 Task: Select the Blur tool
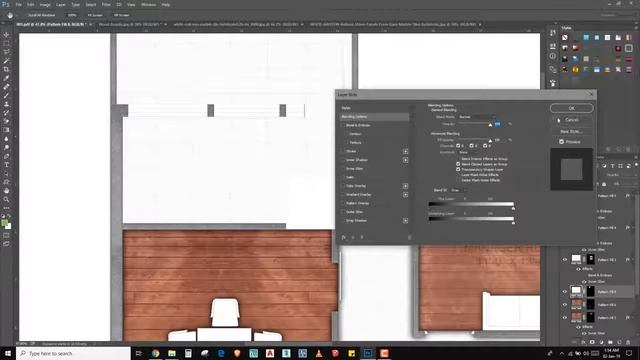tap(6, 139)
